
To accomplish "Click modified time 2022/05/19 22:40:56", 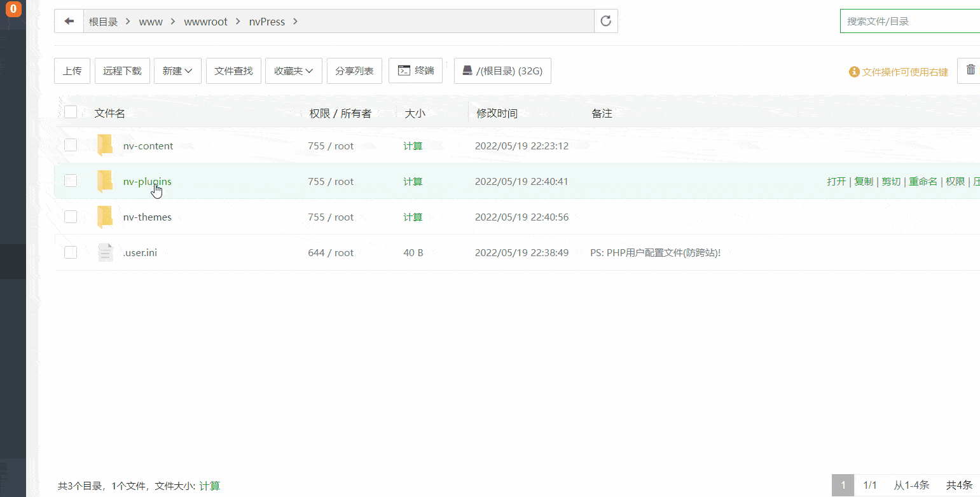I will [x=521, y=217].
